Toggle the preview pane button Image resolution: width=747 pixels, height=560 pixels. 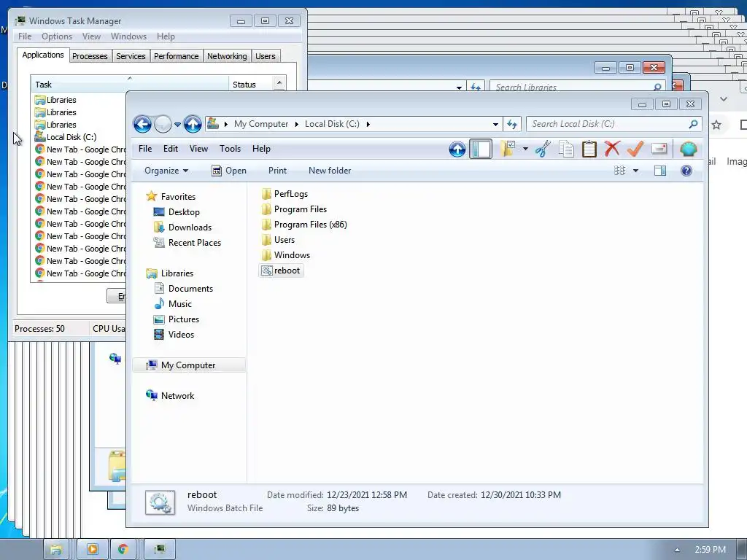660,171
